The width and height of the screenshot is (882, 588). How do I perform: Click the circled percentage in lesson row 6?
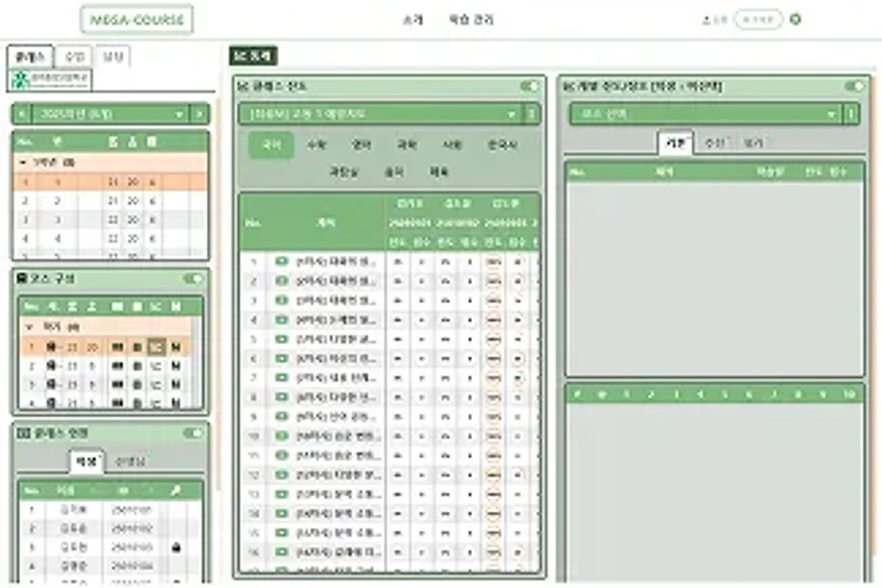coord(493,359)
